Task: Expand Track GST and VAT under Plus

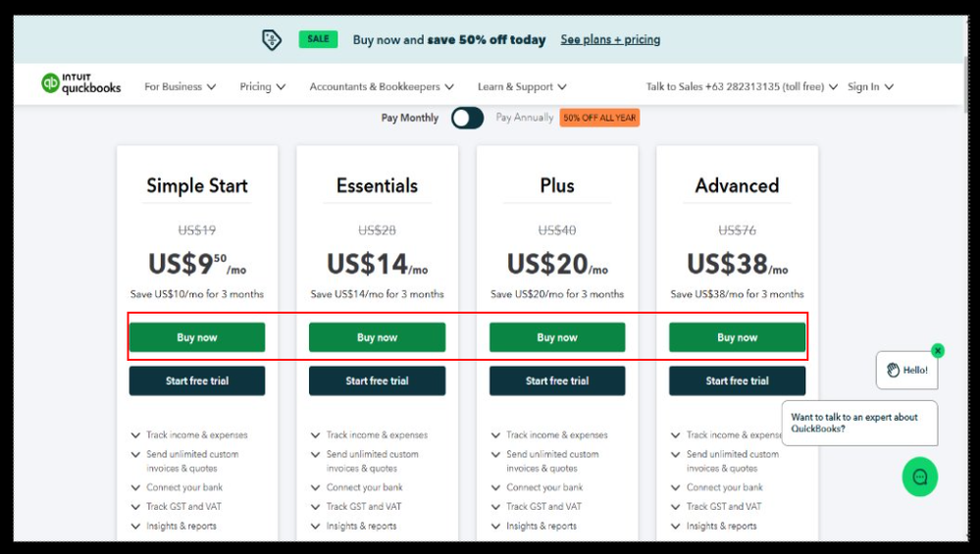Action: click(537, 507)
